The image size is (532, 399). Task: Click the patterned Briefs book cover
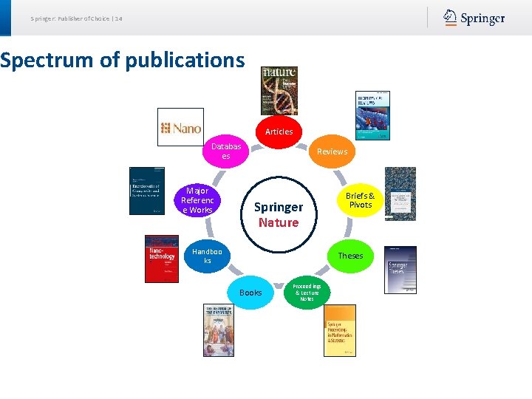(400, 194)
